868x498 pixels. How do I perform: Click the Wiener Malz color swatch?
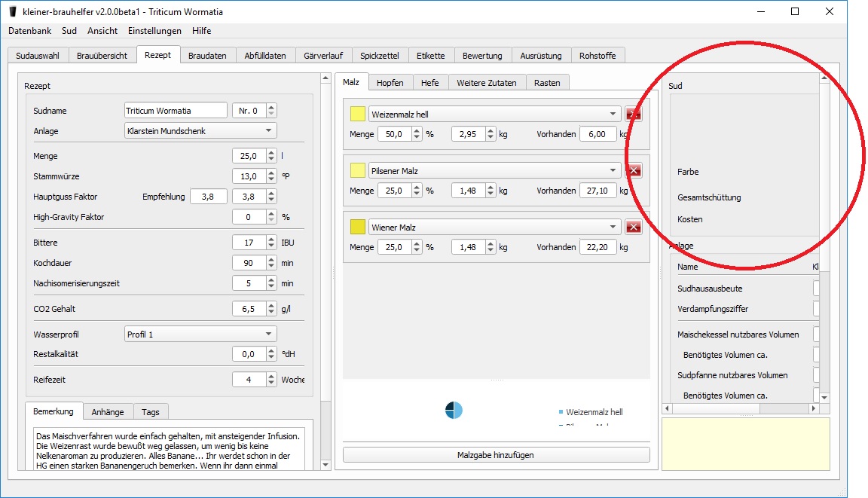pyautogui.click(x=358, y=228)
